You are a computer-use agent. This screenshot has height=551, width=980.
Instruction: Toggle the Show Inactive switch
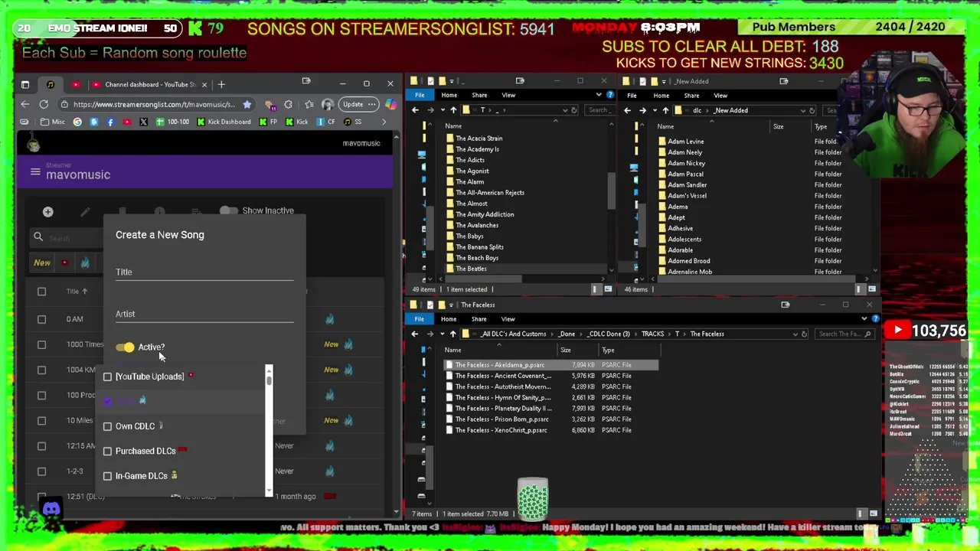tap(228, 210)
